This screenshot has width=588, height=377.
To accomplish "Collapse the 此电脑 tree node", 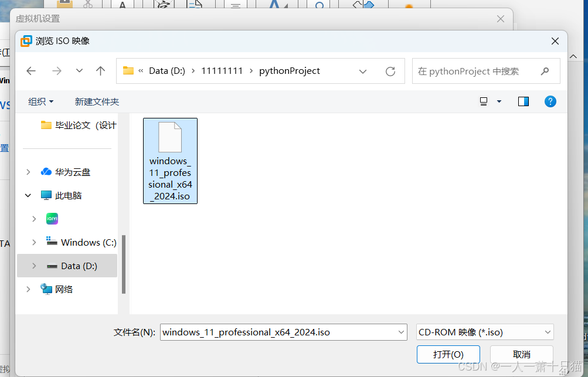I will click(28, 195).
